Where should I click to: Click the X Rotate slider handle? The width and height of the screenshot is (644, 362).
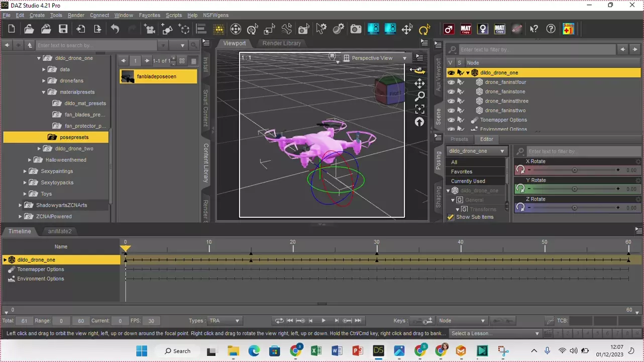(574, 170)
